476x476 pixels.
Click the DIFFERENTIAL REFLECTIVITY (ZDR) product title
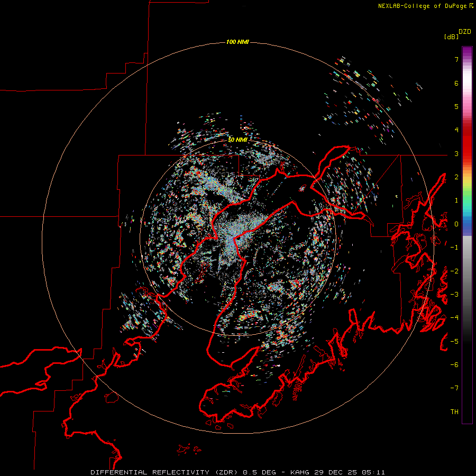pos(165,472)
